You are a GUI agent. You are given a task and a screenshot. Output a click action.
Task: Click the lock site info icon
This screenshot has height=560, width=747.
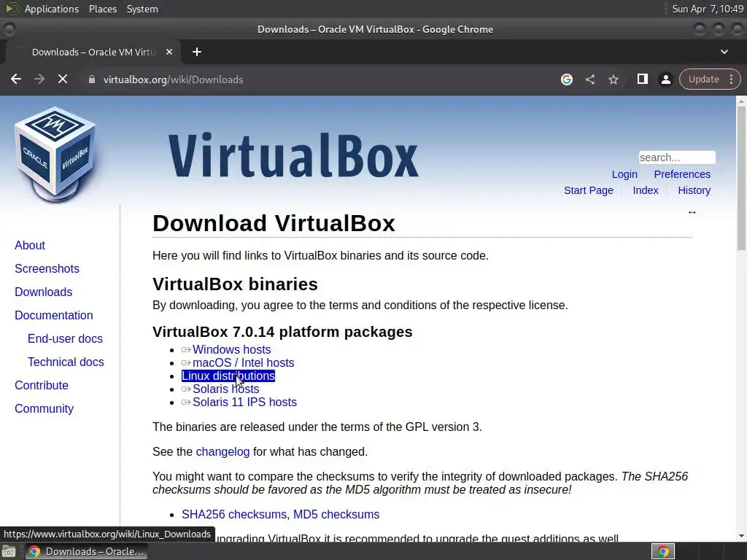[x=92, y=79]
